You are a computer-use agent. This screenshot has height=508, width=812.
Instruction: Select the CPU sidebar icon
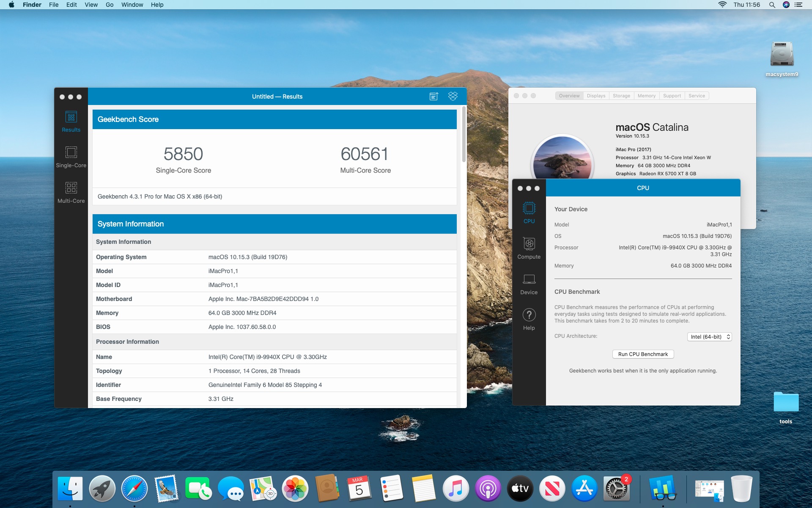click(529, 208)
